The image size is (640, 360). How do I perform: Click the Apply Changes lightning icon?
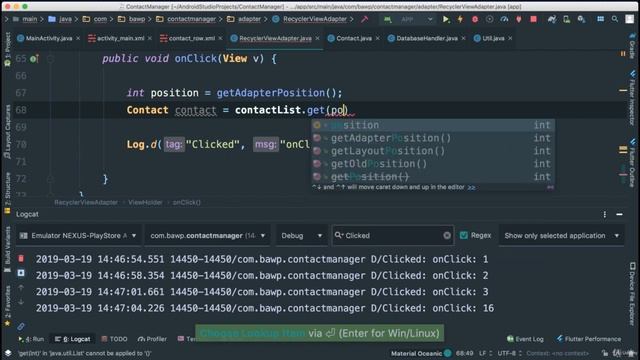(460, 19)
